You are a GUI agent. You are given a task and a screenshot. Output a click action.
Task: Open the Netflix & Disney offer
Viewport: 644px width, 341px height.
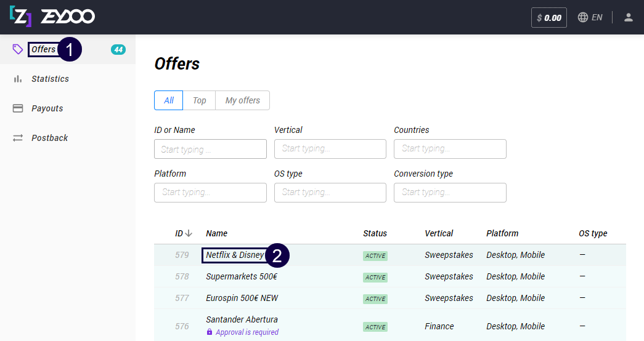coord(235,255)
